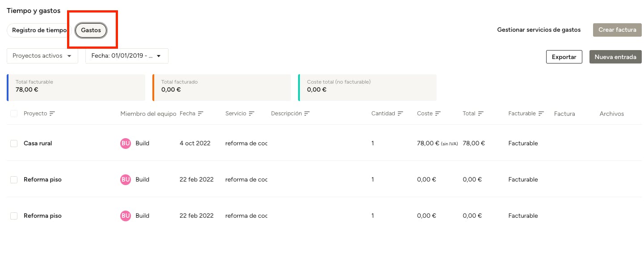Click the pink BU avatar in Casa rural row

click(126, 144)
